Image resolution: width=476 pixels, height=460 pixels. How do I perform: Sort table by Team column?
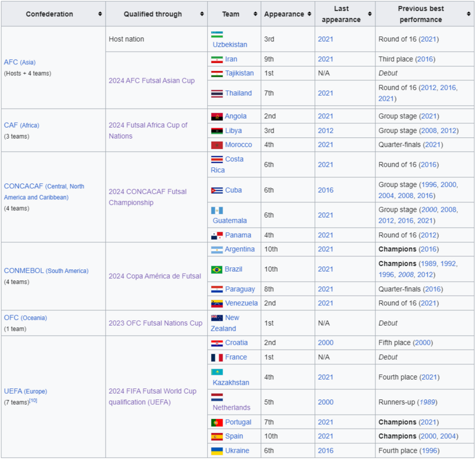tap(255, 14)
